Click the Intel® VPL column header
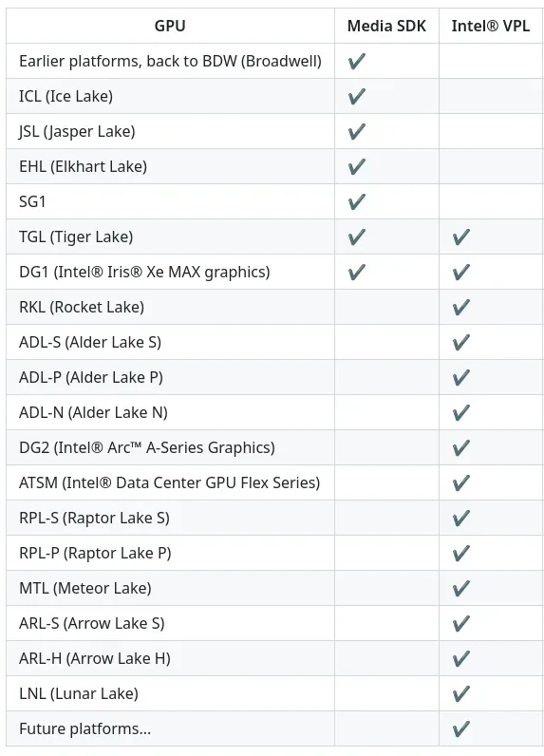Viewport: 544px width, 756px height. point(491,26)
